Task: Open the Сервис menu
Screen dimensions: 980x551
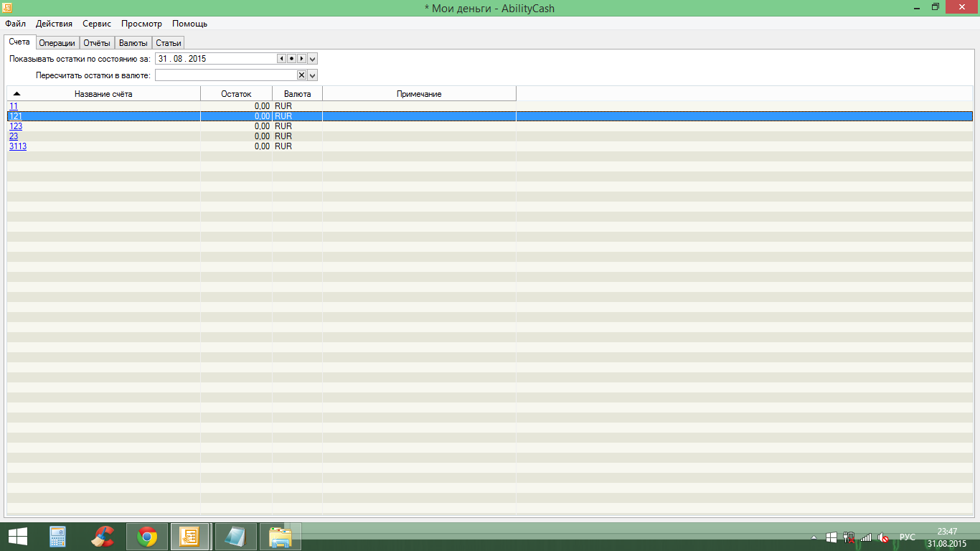Action: point(97,24)
